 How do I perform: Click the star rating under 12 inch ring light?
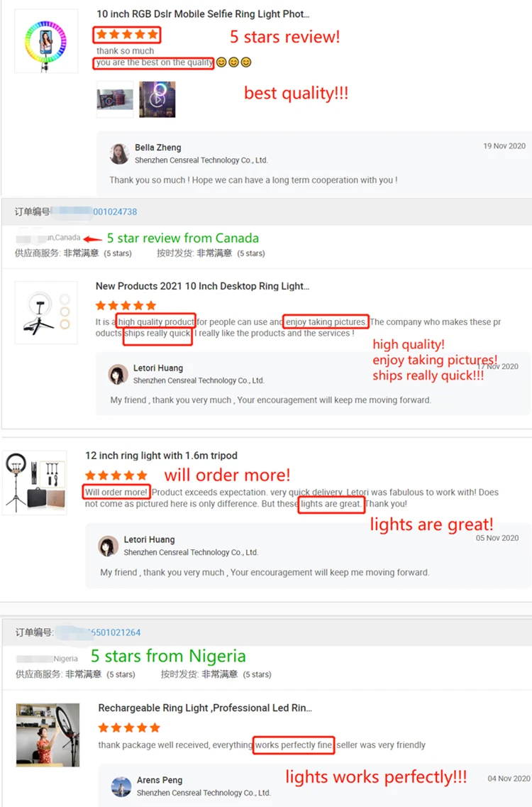[x=116, y=475]
